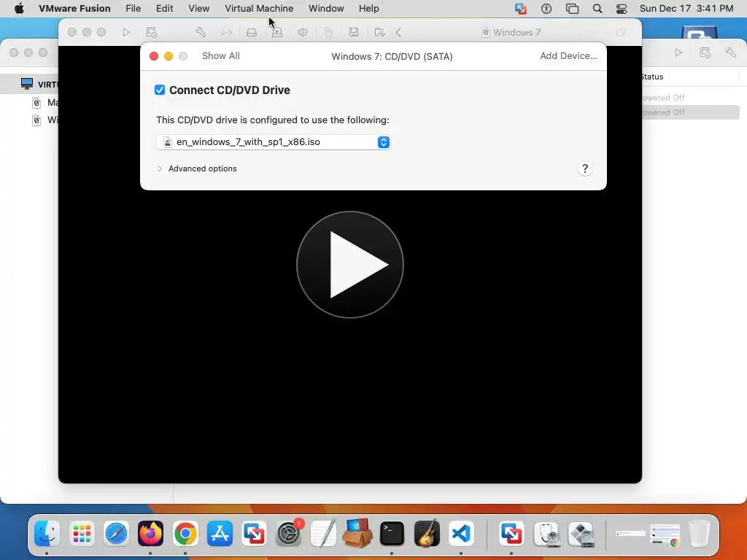Open the Window menu
This screenshot has height=560, width=747.
[x=326, y=9]
